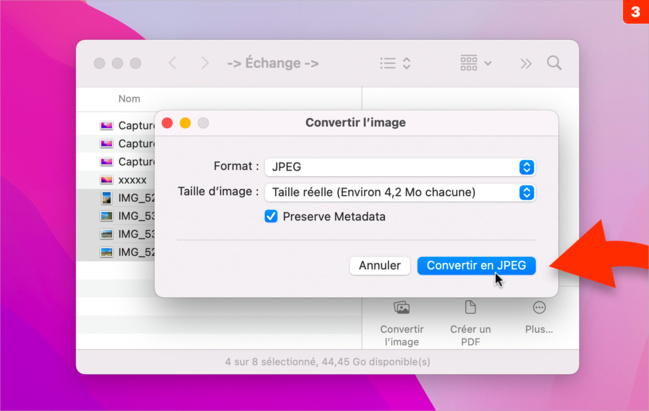Click the Convertir en JPEG button
Viewport: 649px width, 411px height.
point(476,265)
